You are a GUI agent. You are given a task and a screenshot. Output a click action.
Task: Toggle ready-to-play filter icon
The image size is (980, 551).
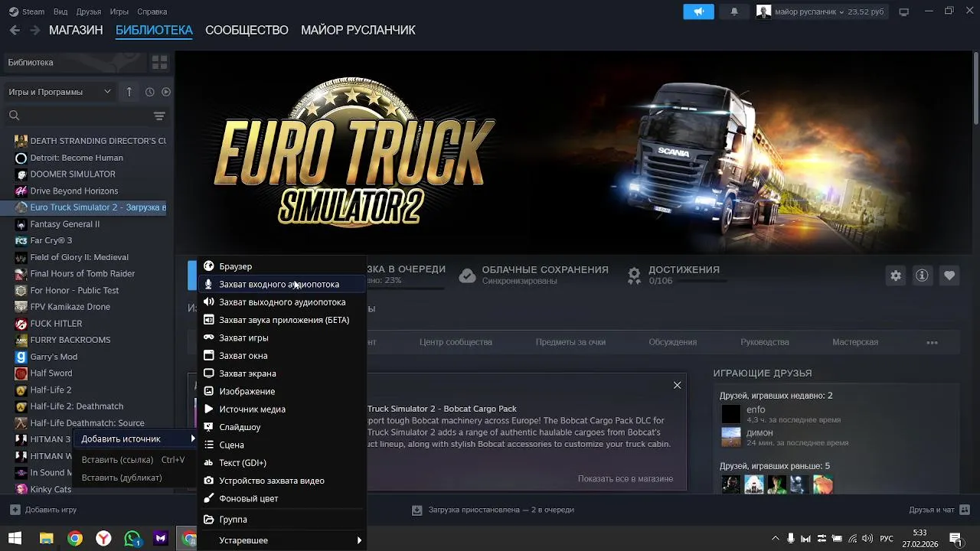pos(165,92)
